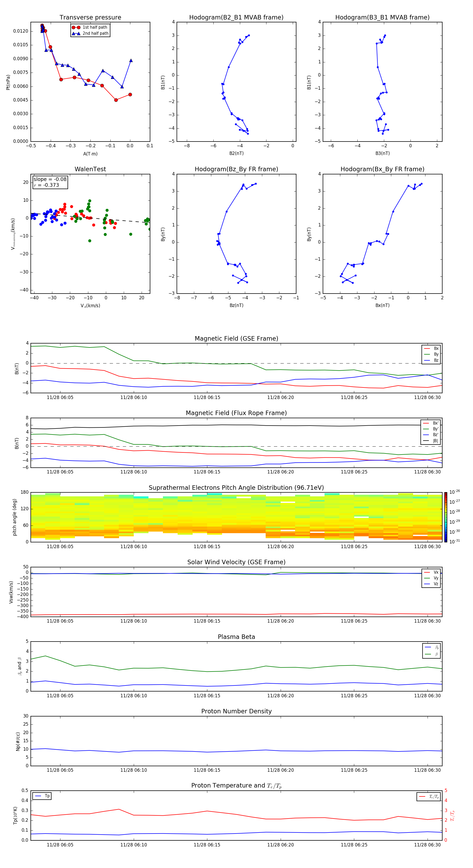The height and width of the screenshot is (868, 473).
Task: Click the 'Hodogram(Bx_By FR frame)' title
Action: [x=382, y=169]
